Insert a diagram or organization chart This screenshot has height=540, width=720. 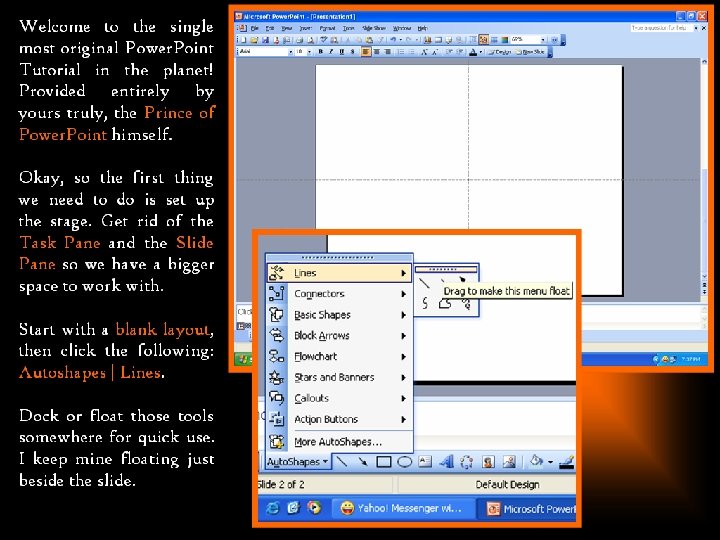point(467,462)
